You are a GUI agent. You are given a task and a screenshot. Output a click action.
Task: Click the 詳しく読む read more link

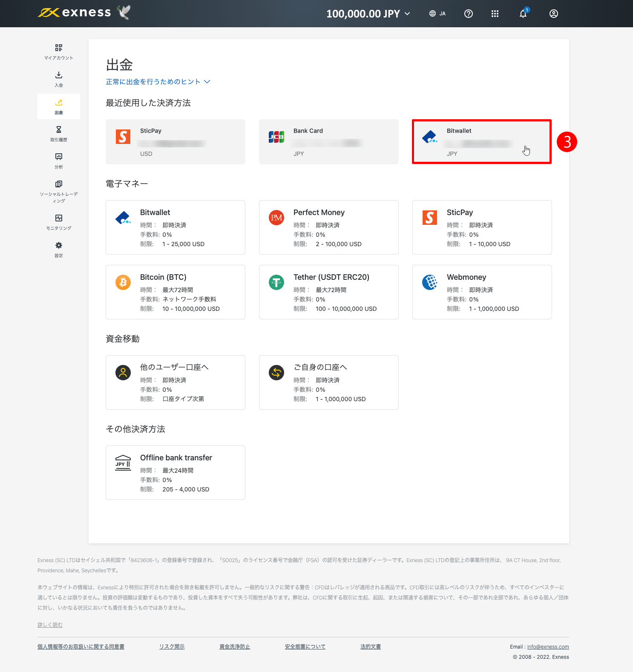pyautogui.click(x=50, y=625)
